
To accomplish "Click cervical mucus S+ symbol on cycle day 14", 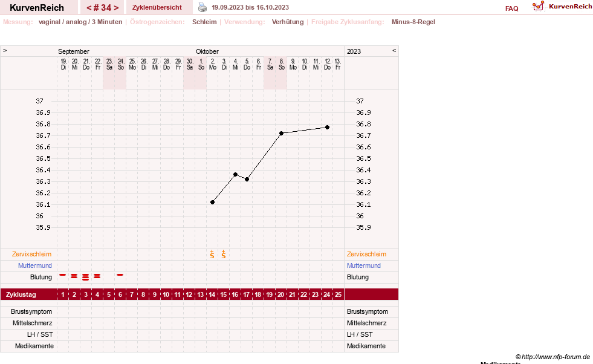I will tap(212, 255).
